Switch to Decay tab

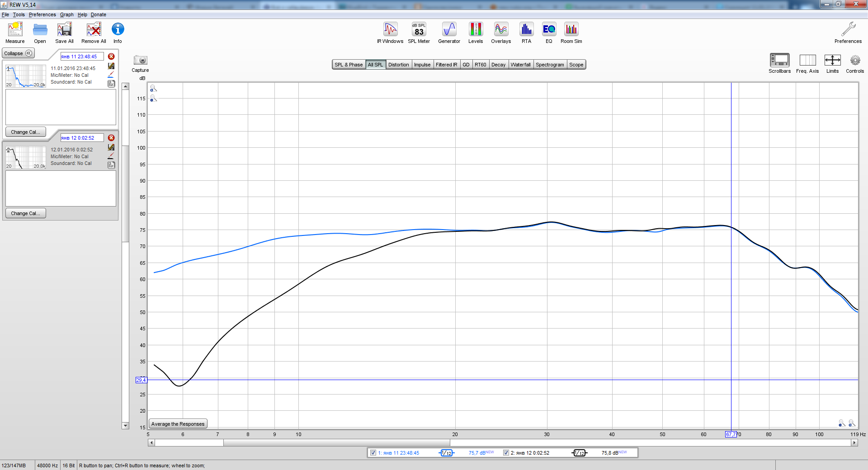pos(498,65)
